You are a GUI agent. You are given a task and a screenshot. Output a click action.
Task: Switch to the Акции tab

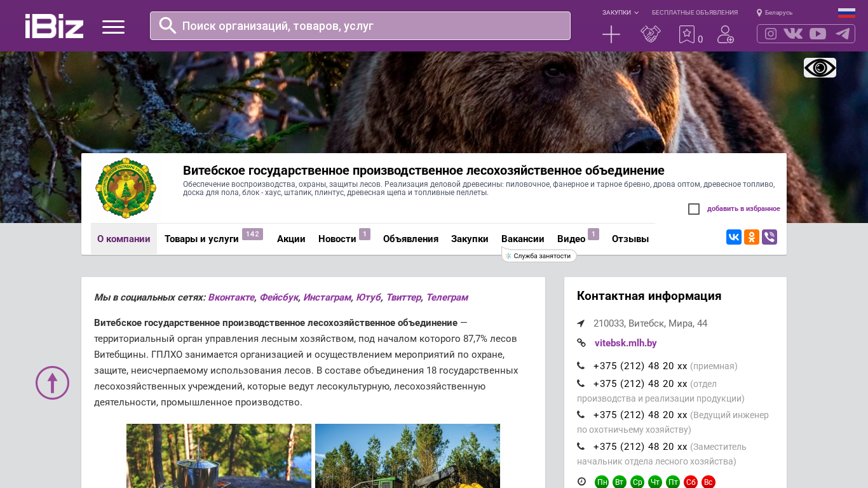coord(291,239)
